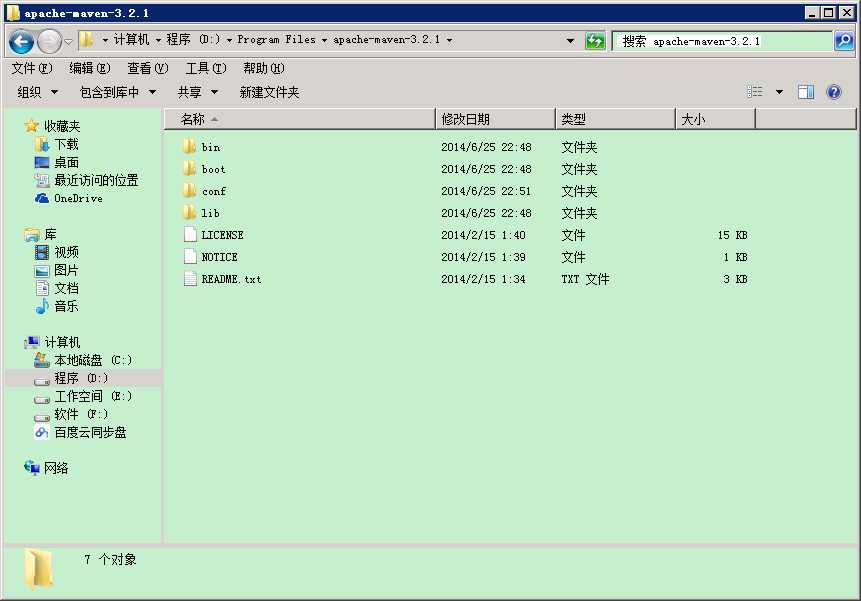This screenshot has width=861, height=601.
Task: Select the boot folder icon
Action: (189, 168)
